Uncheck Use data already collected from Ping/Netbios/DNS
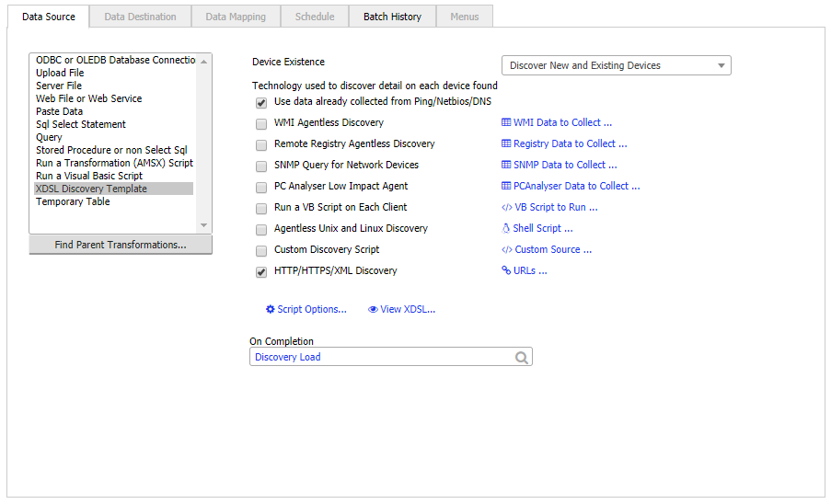This screenshot has height=504, width=831. tap(261, 103)
